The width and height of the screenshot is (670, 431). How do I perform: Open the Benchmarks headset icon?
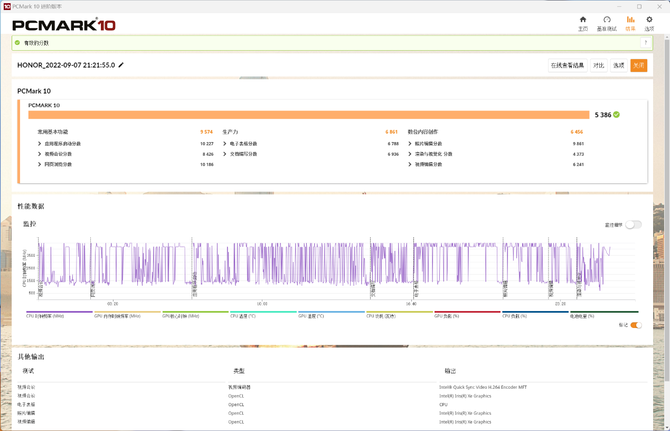606,22
